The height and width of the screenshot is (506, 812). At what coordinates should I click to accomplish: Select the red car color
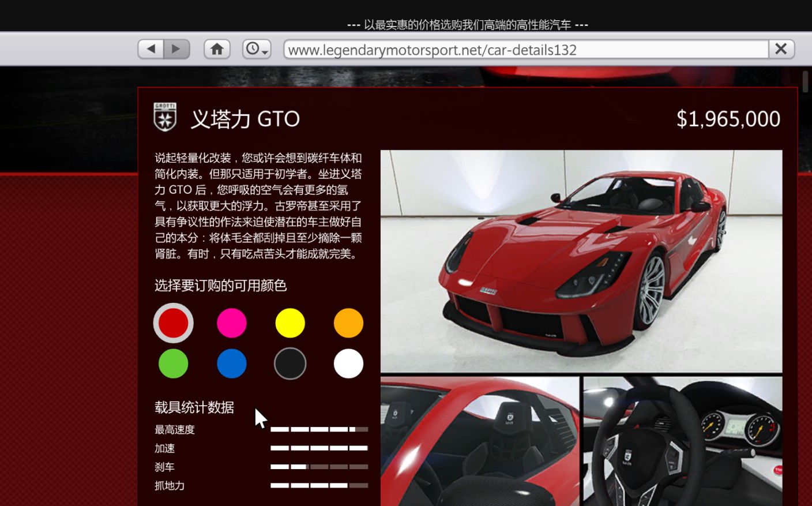(x=173, y=323)
